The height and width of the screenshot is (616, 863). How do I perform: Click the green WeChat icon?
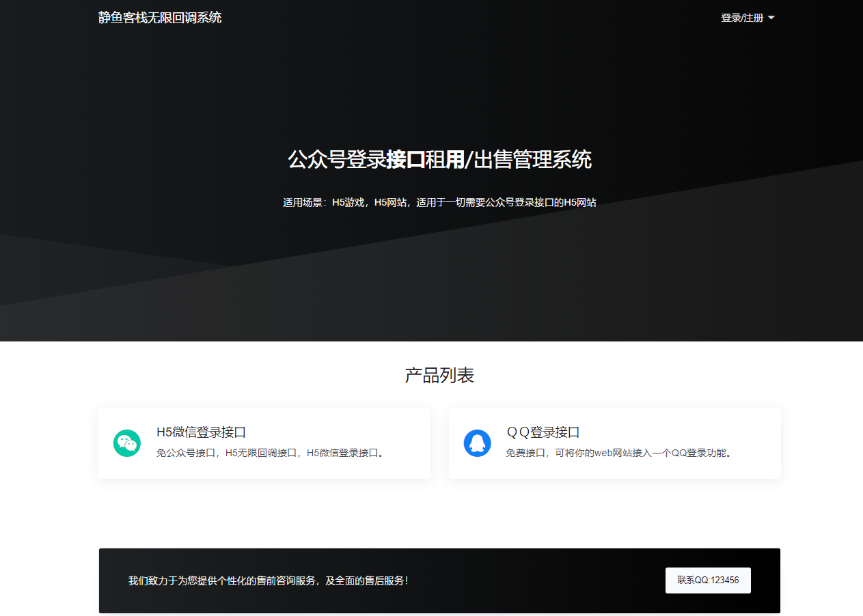[126, 443]
